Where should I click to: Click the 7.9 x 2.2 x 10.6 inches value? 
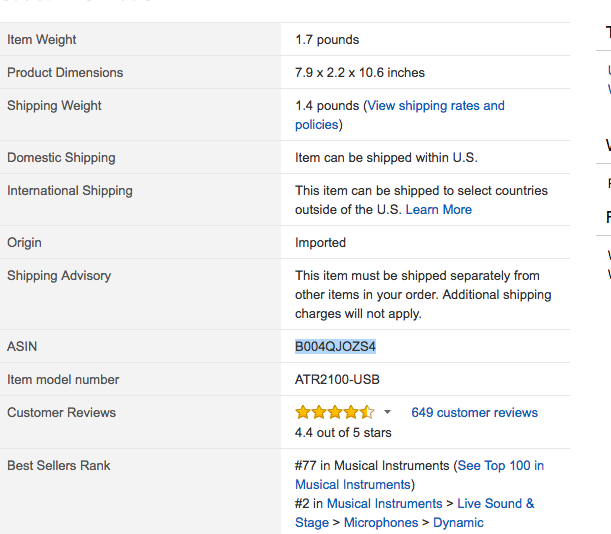tap(359, 72)
